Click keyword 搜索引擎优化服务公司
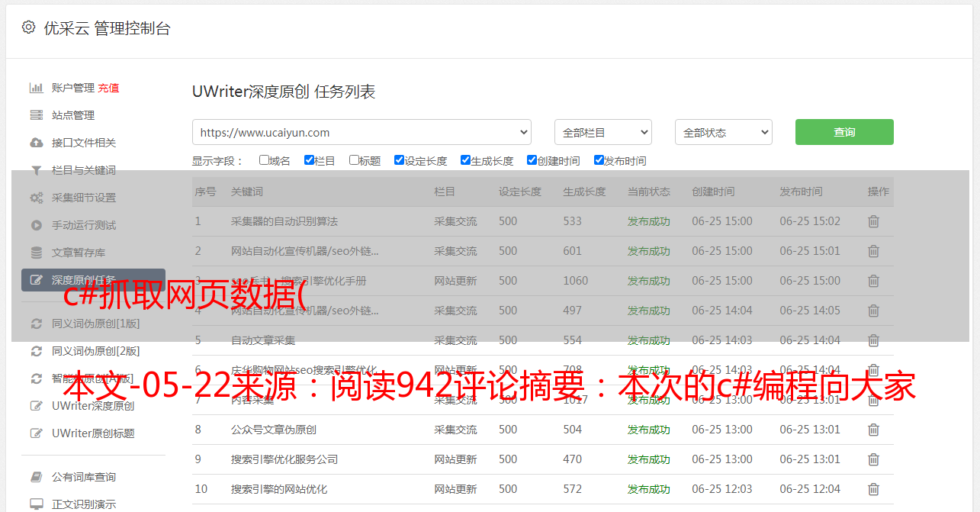Viewport: 980px width, 512px height. [284, 459]
